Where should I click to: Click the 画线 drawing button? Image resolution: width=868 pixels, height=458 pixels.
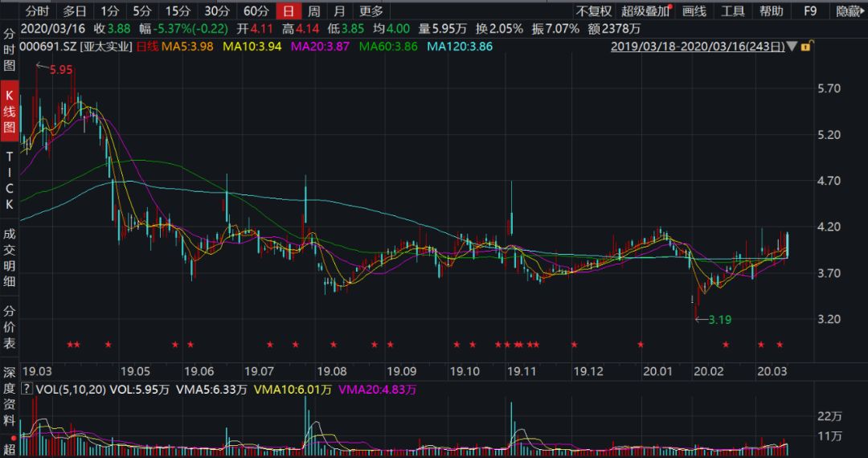pyautogui.click(x=694, y=11)
